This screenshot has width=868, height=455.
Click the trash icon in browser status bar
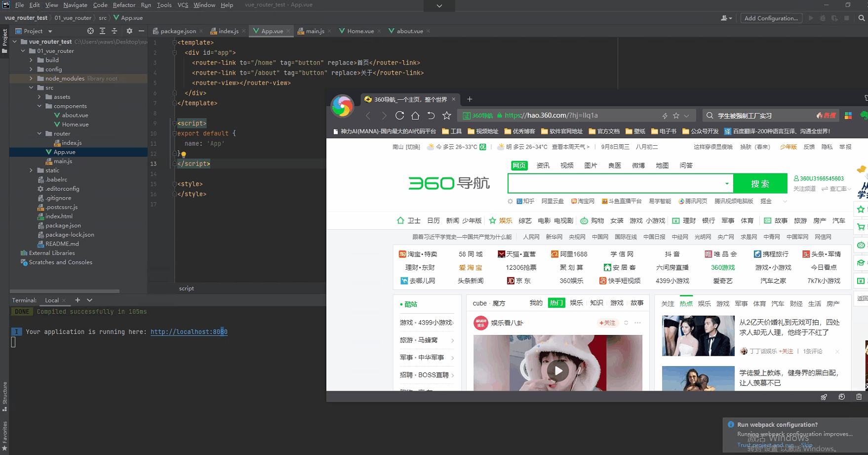(x=859, y=397)
